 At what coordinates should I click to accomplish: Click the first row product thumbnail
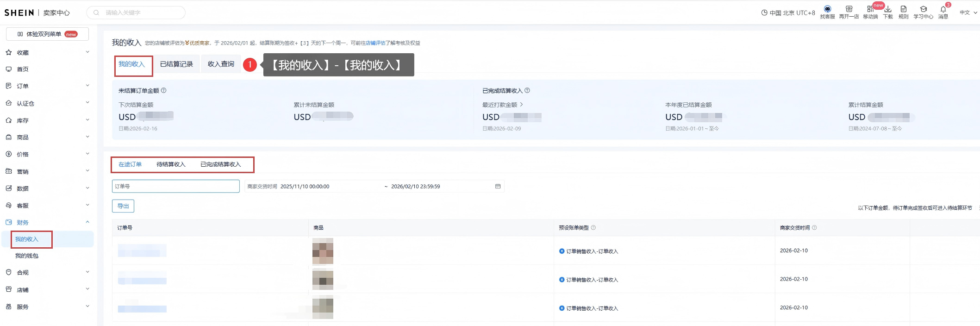(x=323, y=251)
